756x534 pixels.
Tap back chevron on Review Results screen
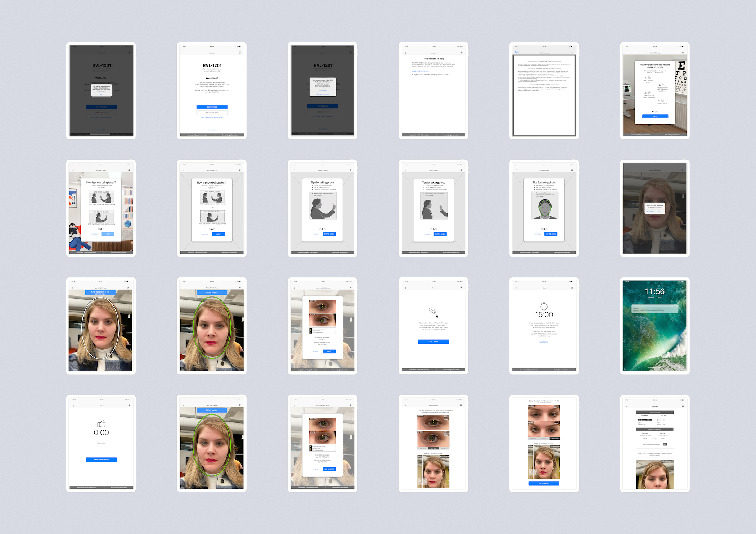tap(406, 406)
